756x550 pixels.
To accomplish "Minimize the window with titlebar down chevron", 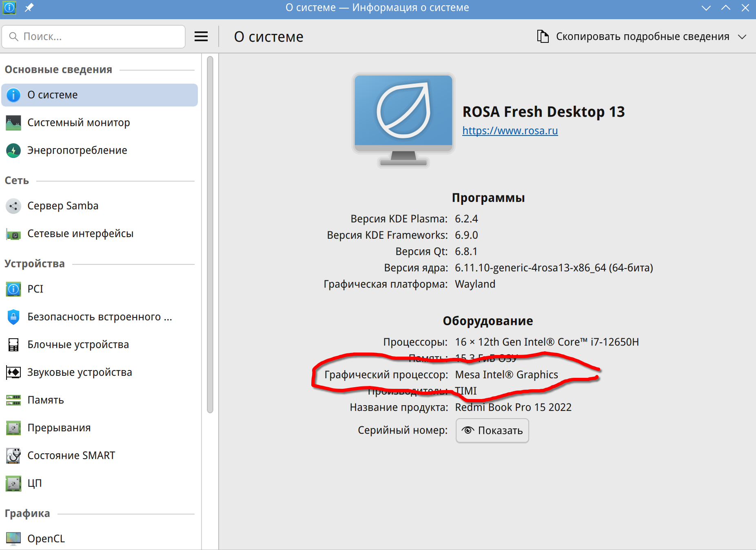I will pos(706,8).
